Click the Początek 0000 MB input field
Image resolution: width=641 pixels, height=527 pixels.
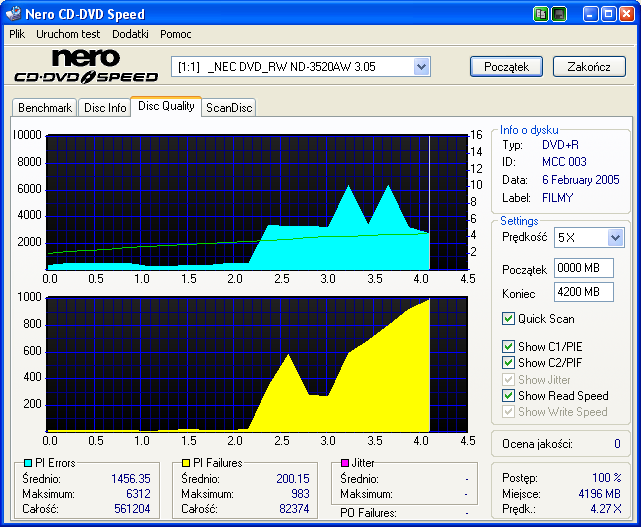click(584, 268)
